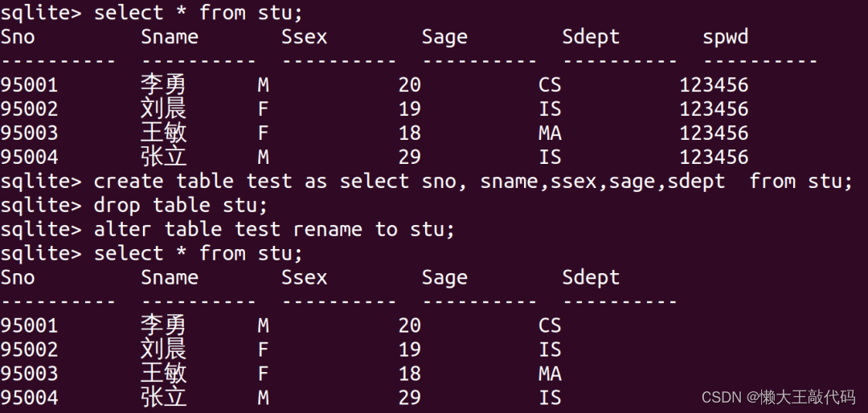This screenshot has width=868, height=413.
Task: Click name 王敏 in first result table
Action: (163, 133)
